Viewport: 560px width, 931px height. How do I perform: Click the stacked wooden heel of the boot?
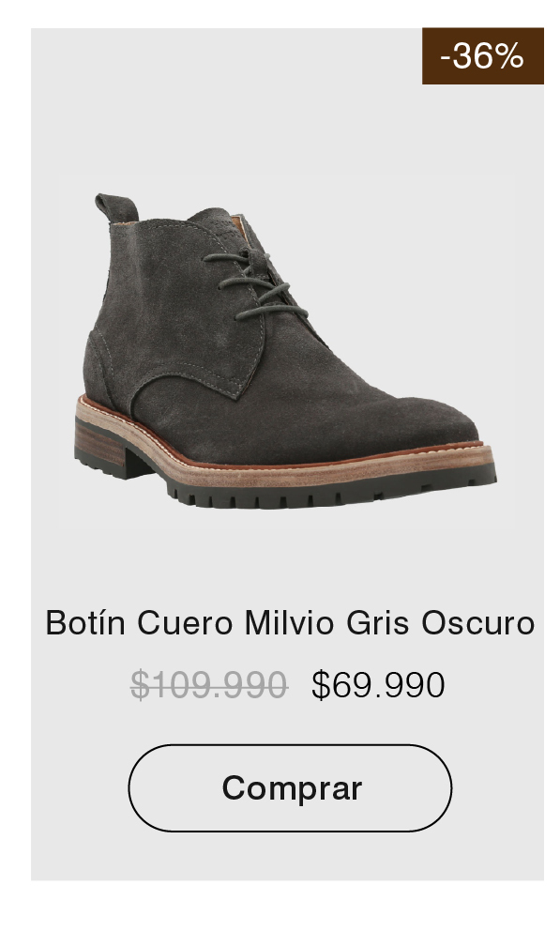coord(99,445)
